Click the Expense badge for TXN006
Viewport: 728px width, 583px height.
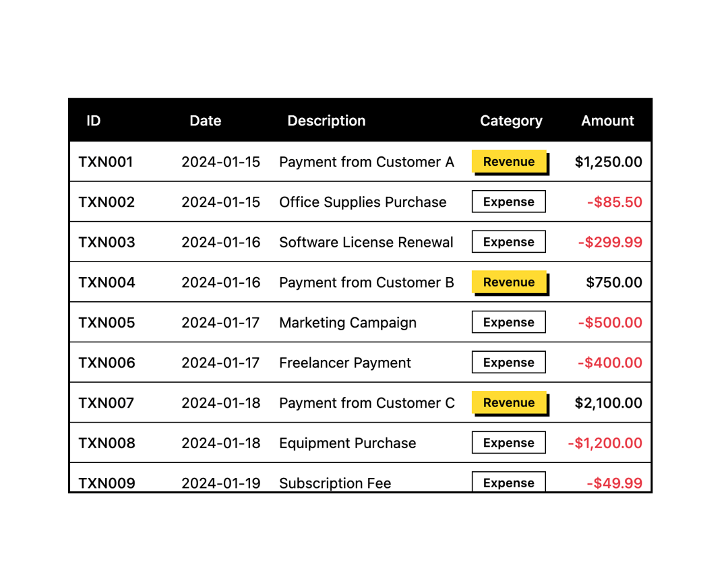[x=509, y=362]
